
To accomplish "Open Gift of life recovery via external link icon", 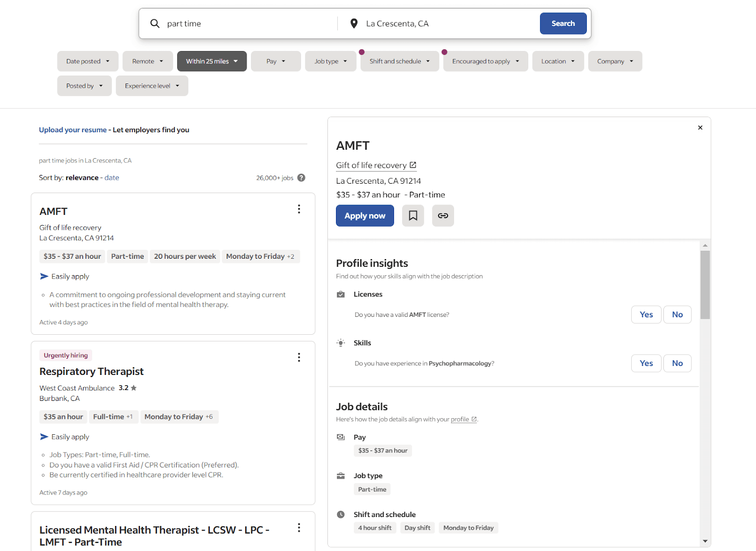I will [412, 165].
